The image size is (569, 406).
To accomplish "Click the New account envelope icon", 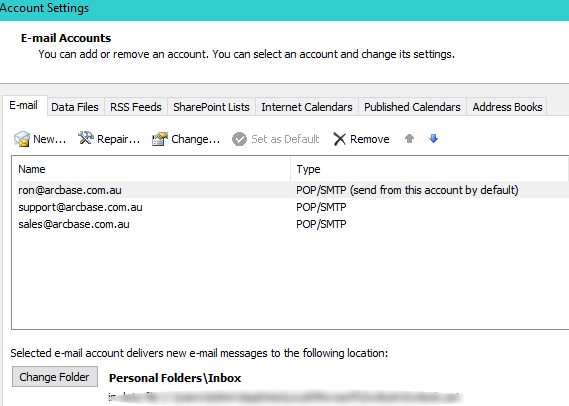I will coord(22,139).
